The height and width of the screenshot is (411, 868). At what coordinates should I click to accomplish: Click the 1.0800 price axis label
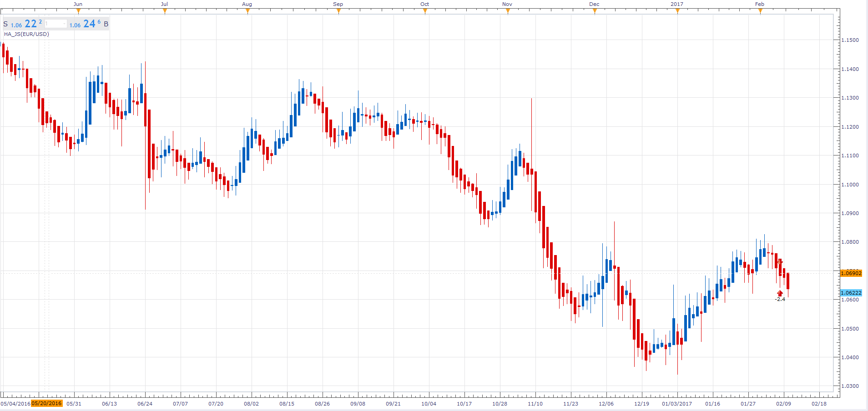click(850, 242)
